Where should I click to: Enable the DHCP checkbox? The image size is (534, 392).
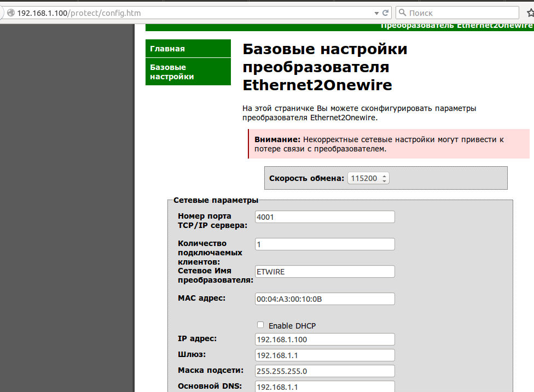(260, 325)
